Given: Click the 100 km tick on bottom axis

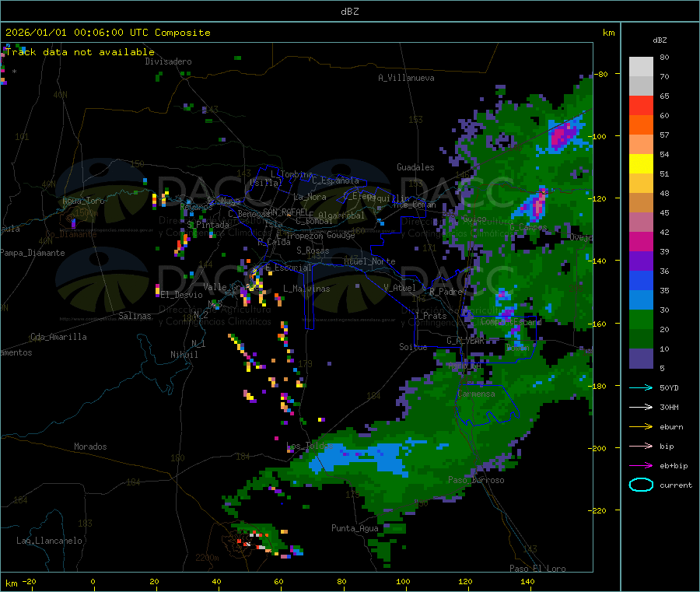Looking at the screenshot, I should click(403, 581).
